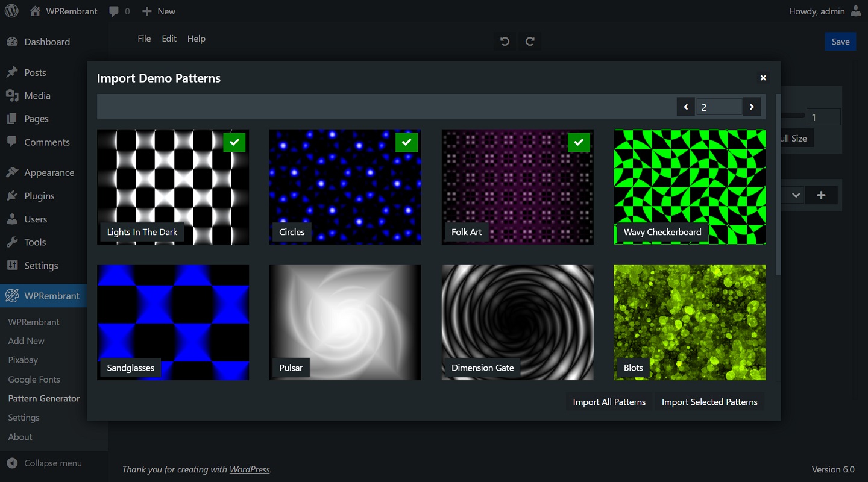This screenshot has height=482, width=868.
Task: Click the Import All Patterns button
Action: 608,401
